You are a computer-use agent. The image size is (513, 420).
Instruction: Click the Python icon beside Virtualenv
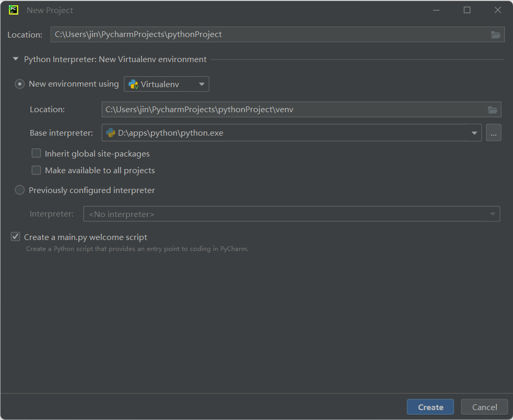(x=134, y=84)
